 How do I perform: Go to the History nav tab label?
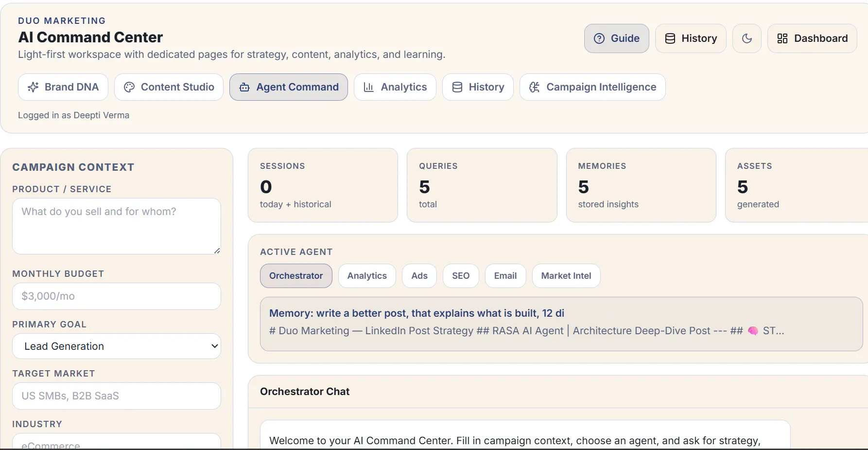486,87
